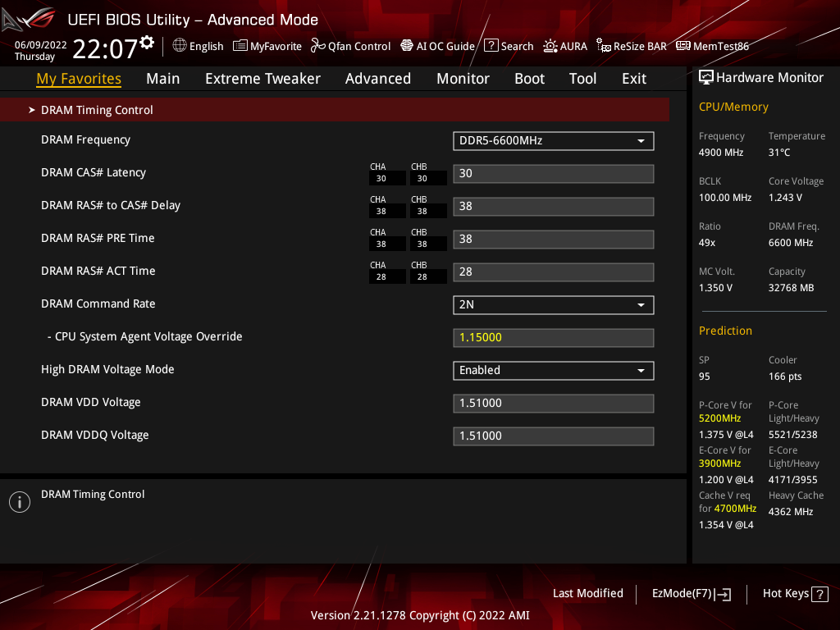Image resolution: width=840 pixels, height=630 pixels.
Task: Select DRAM CAS# Latency label
Action: pyautogui.click(x=94, y=172)
